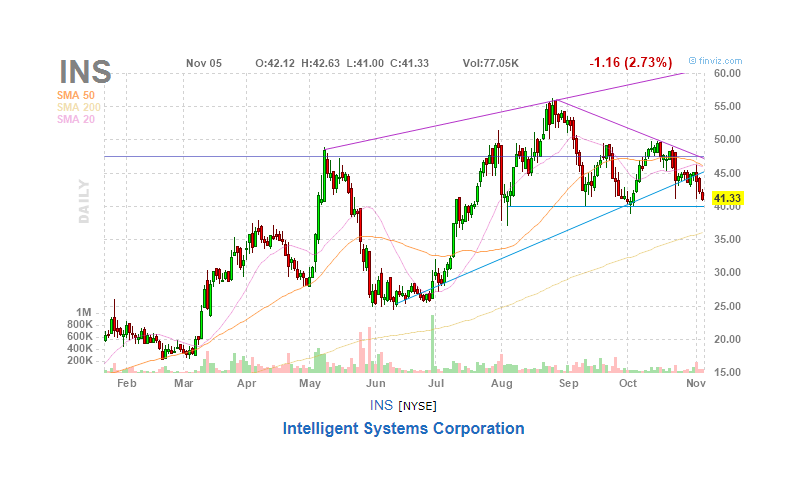Click the red -1.16 (2.73%) change value
The width and height of the screenshot is (797, 491).
click(x=631, y=63)
